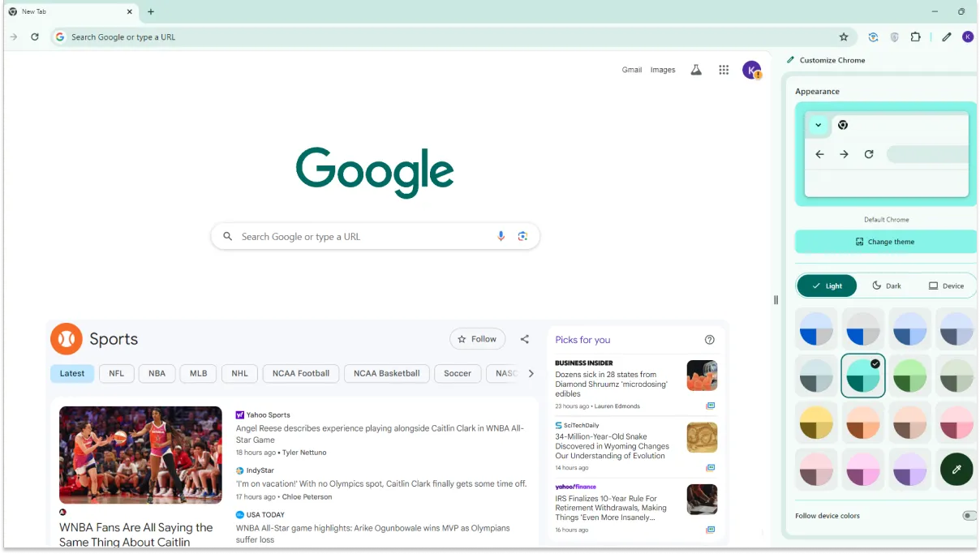The height and width of the screenshot is (554, 980).
Task: Choose the green color swatch
Action: click(x=909, y=376)
